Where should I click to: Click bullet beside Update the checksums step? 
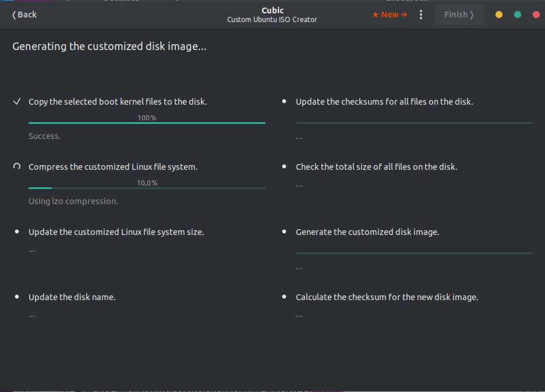[284, 102]
